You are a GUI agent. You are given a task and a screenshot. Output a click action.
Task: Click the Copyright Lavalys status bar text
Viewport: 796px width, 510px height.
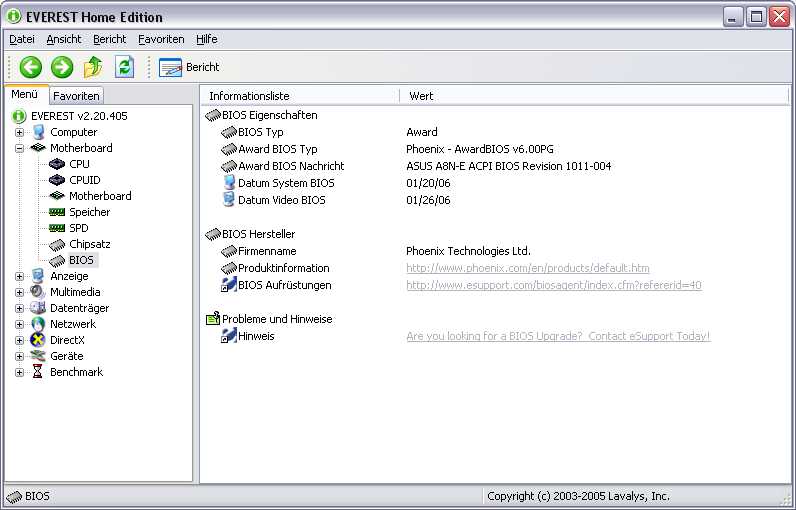click(x=578, y=496)
